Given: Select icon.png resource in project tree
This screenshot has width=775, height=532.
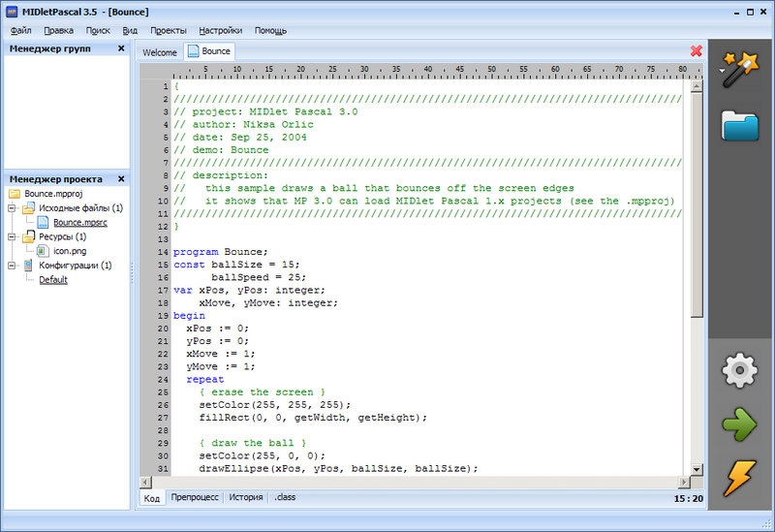Looking at the screenshot, I should click(69, 251).
